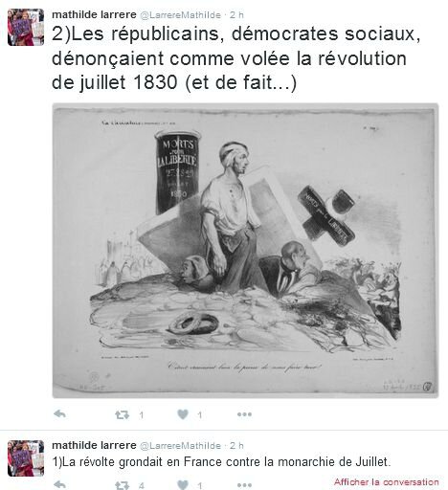Reply to the 1830 revolution tweet
Image resolution: width=448 pixels, height=490 pixels.
59,414
